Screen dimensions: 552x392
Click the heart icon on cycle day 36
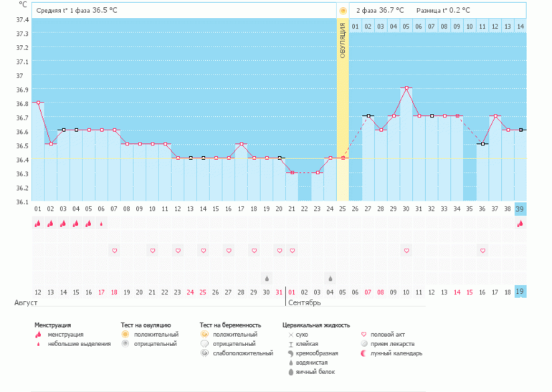482,251
